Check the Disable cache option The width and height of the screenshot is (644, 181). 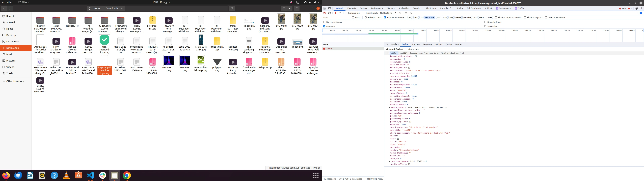pyautogui.click(x=364, y=13)
